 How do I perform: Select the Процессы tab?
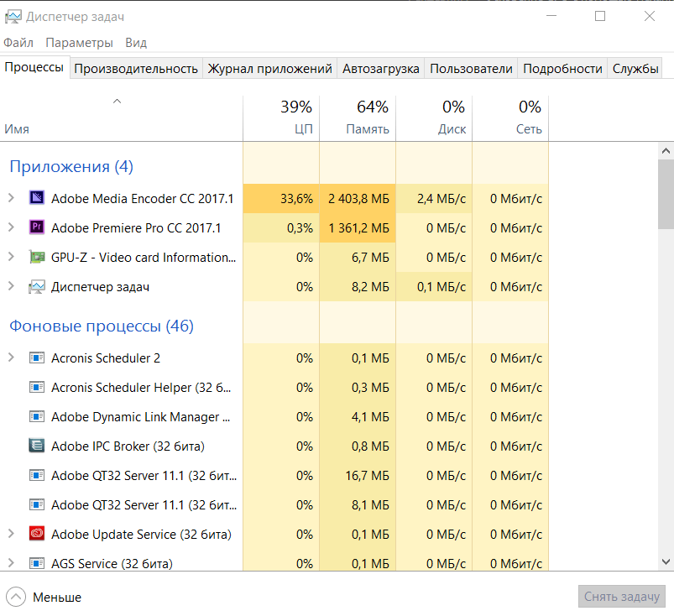tap(34, 67)
